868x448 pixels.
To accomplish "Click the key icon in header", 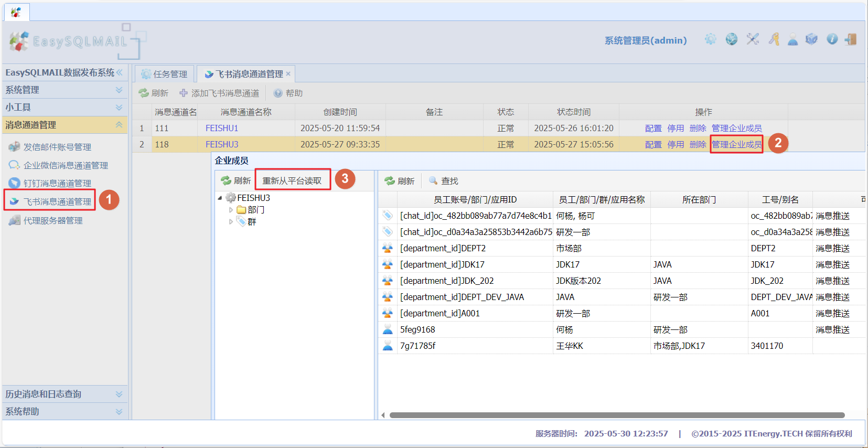I will coord(774,39).
